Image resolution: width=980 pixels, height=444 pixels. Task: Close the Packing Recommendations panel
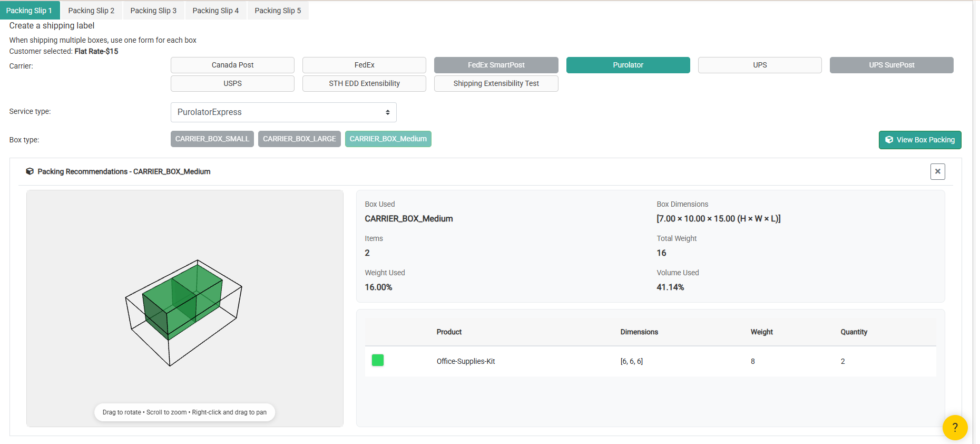[937, 171]
